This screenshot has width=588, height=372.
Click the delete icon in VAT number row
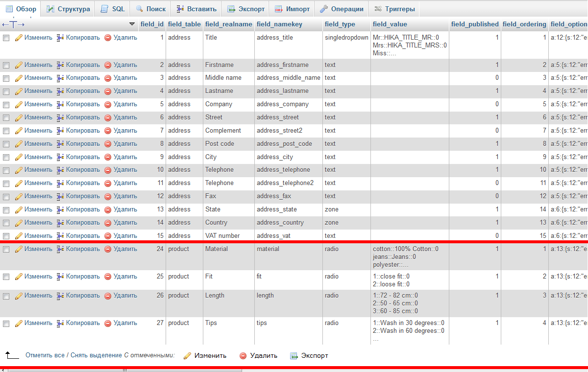click(108, 236)
